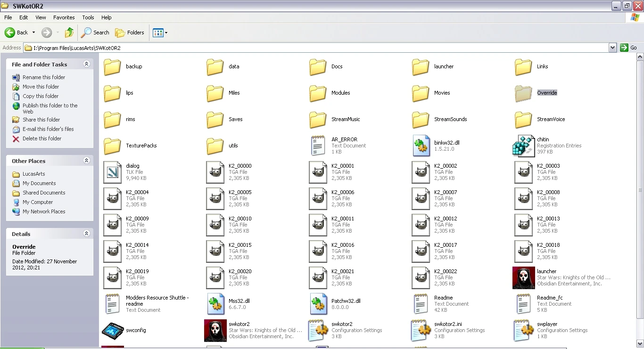Select the K2_00019 TGA file icon
The height and width of the screenshot is (349, 644).
[x=112, y=278]
